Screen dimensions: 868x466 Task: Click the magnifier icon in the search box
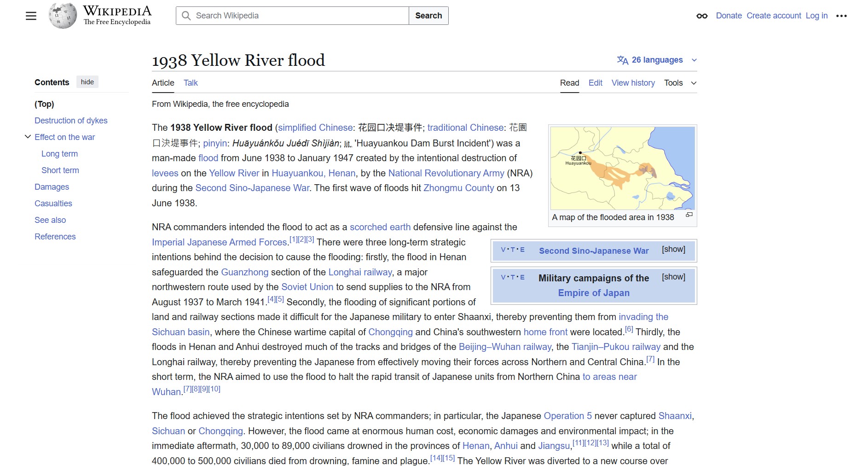[186, 16]
